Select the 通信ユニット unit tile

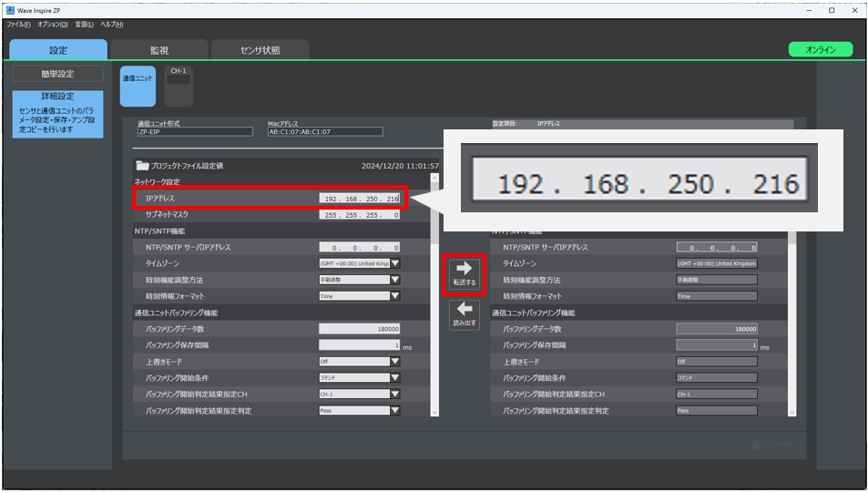(x=138, y=86)
